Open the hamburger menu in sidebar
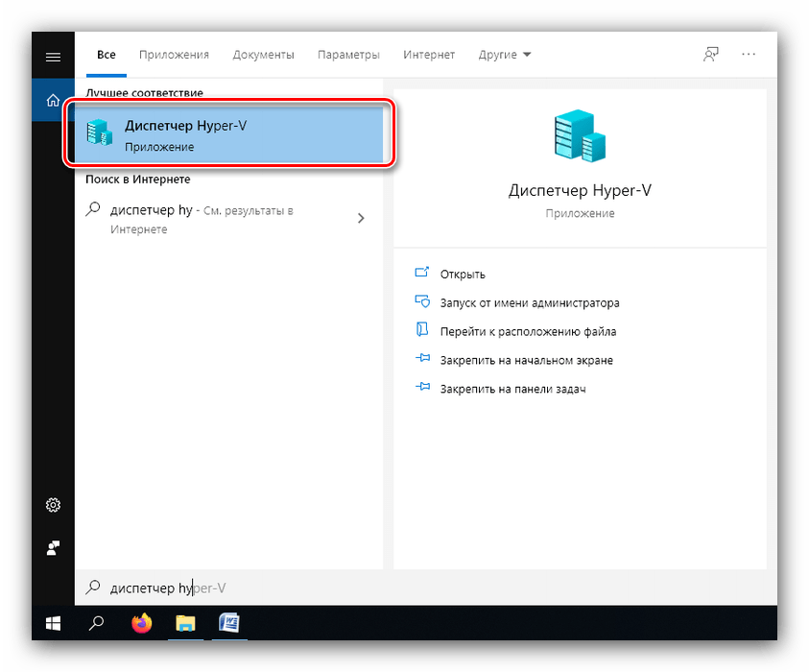809x672 pixels. [x=53, y=58]
